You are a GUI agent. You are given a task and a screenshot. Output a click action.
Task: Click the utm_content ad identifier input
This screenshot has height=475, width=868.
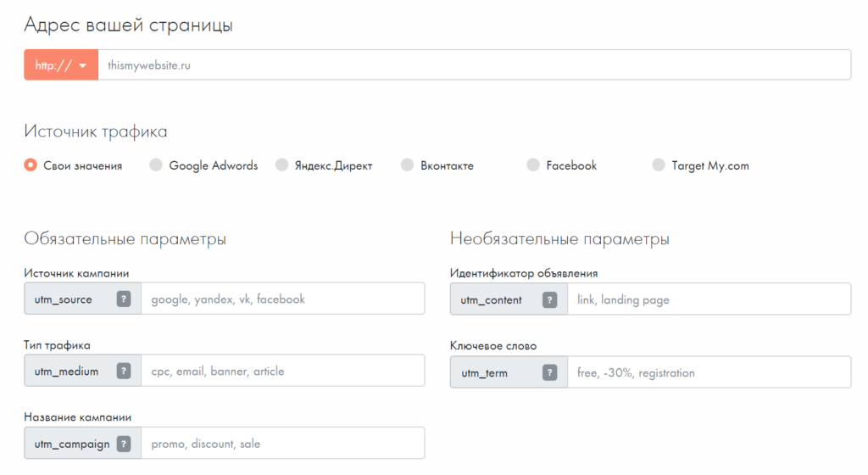[708, 299]
